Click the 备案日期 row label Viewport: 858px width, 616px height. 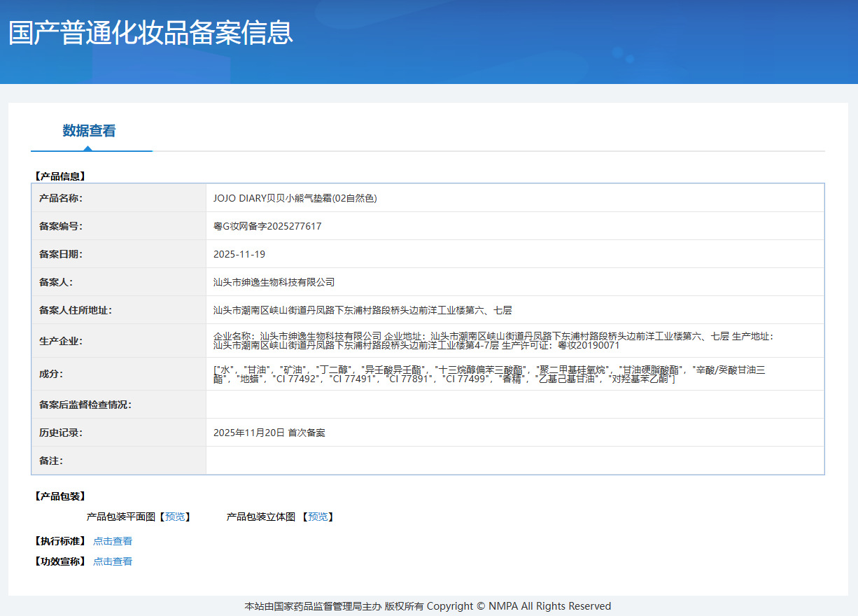[61, 254]
